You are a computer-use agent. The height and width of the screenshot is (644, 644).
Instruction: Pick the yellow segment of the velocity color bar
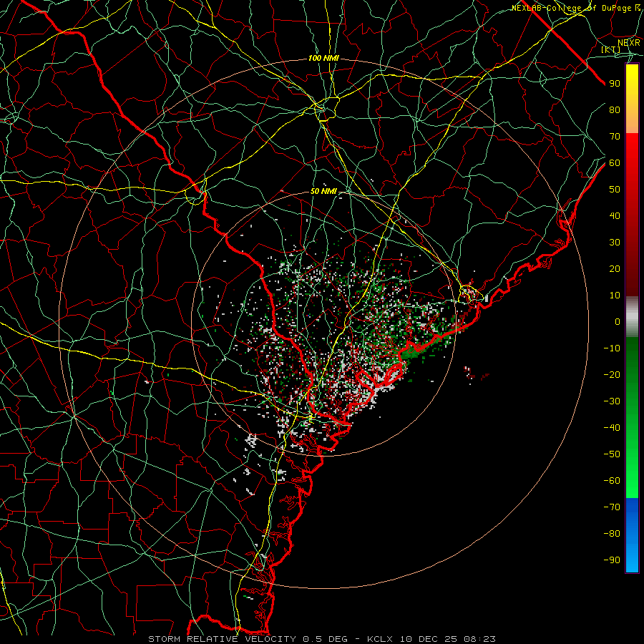[x=632, y=99]
